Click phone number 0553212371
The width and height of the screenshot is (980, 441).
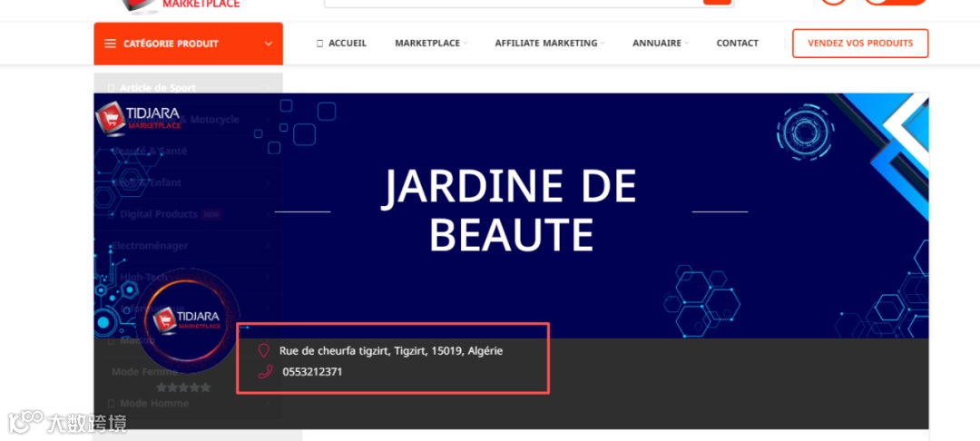coord(312,372)
